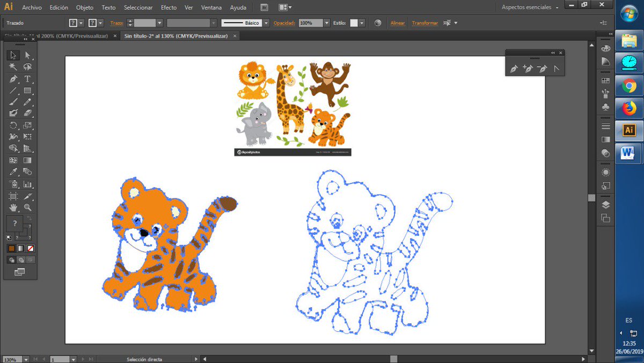Select the Free Transform tool

click(x=27, y=137)
